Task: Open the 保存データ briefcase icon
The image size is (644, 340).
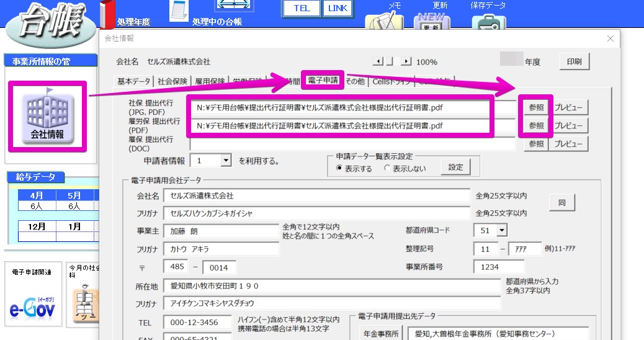Action: (489, 22)
